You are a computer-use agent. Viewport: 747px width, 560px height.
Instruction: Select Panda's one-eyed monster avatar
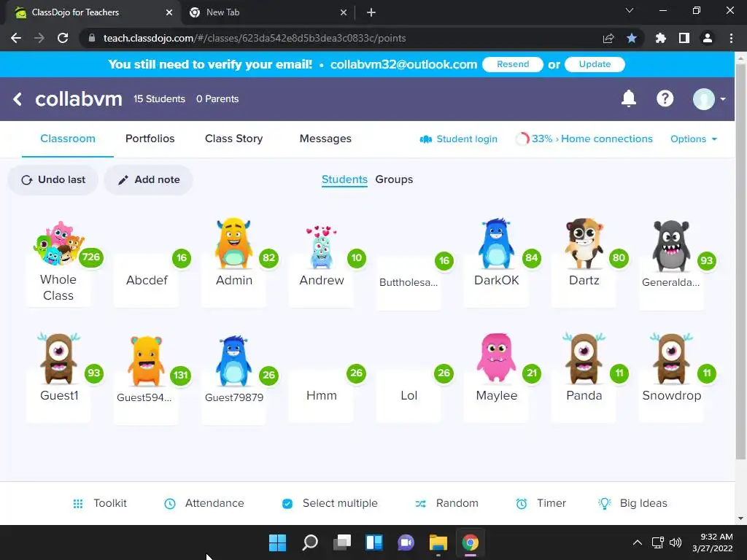(584, 359)
